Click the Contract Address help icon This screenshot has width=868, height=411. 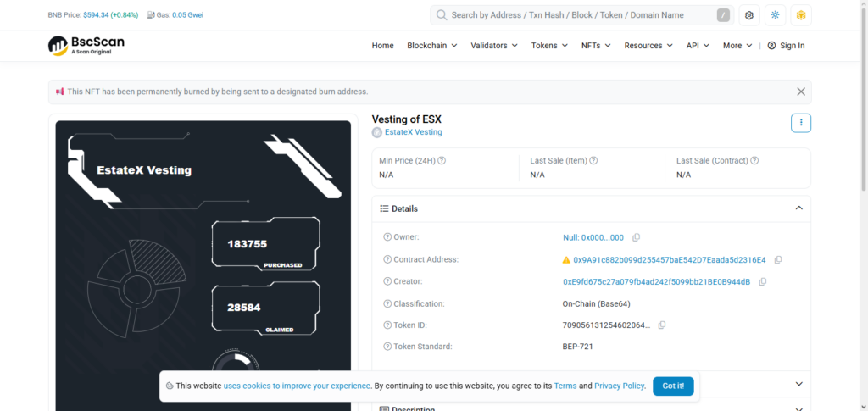tap(387, 259)
